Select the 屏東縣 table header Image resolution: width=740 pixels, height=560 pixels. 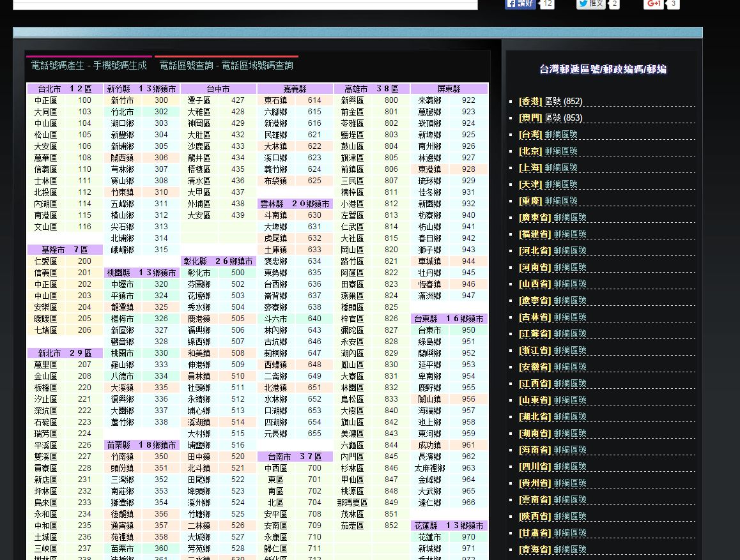click(x=449, y=89)
